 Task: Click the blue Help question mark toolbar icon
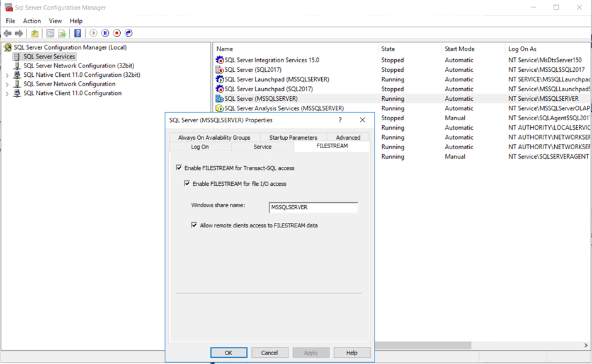tap(77, 33)
